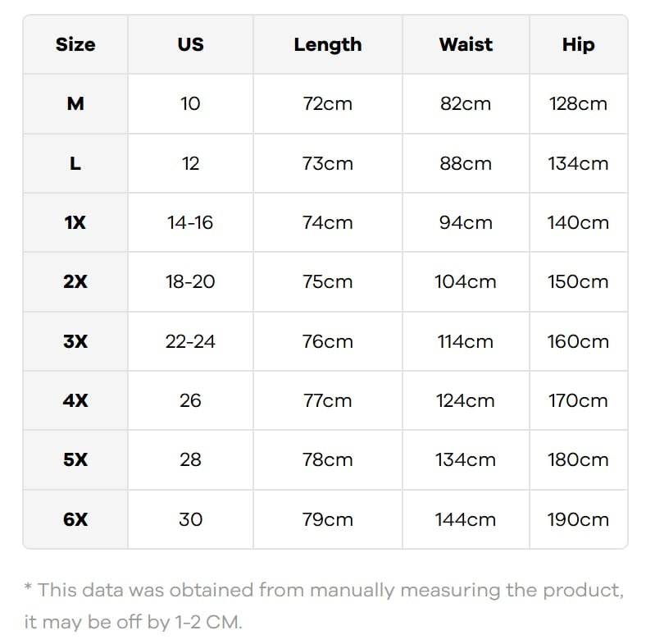Click the measurement disclaimer footnote text

tap(323, 605)
